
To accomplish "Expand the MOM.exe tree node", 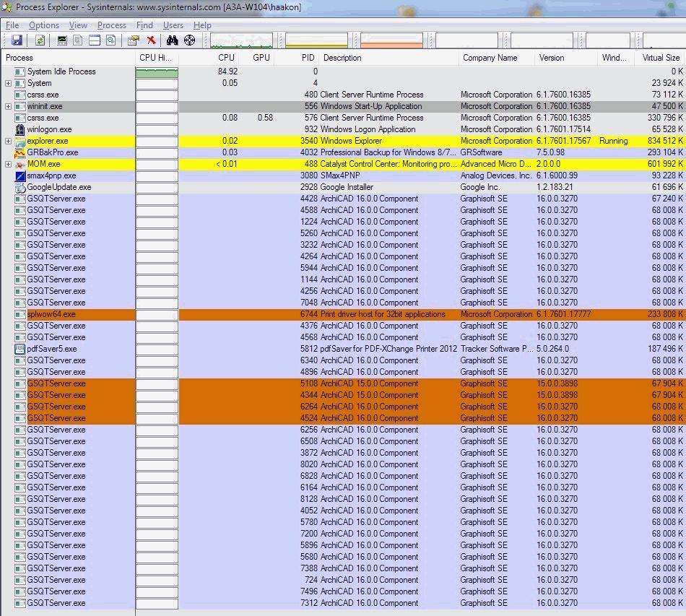I will click(8, 164).
